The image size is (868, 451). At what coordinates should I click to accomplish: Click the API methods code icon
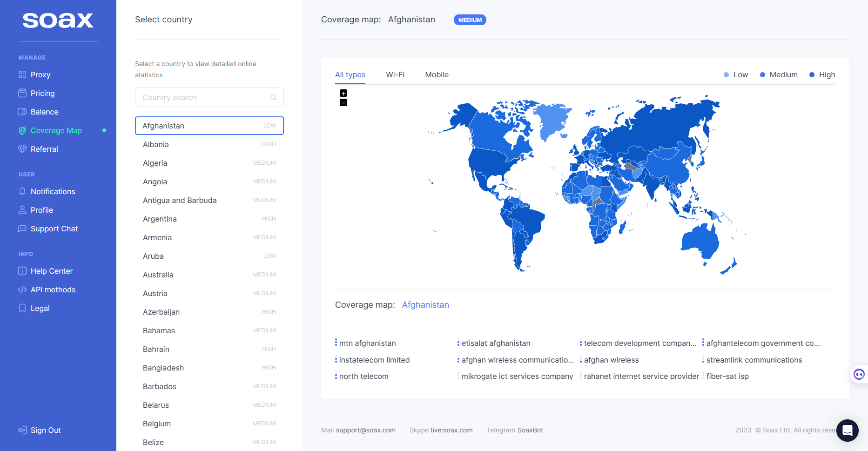click(22, 289)
